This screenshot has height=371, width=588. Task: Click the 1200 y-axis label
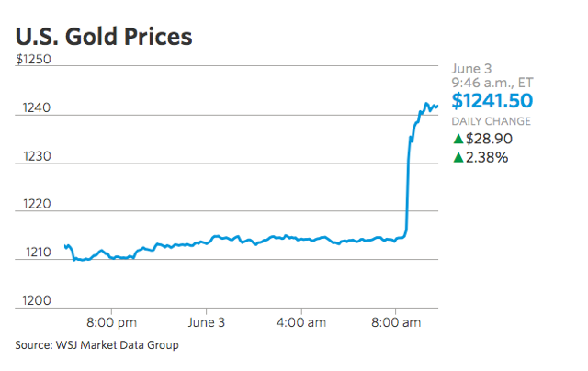coord(33,300)
